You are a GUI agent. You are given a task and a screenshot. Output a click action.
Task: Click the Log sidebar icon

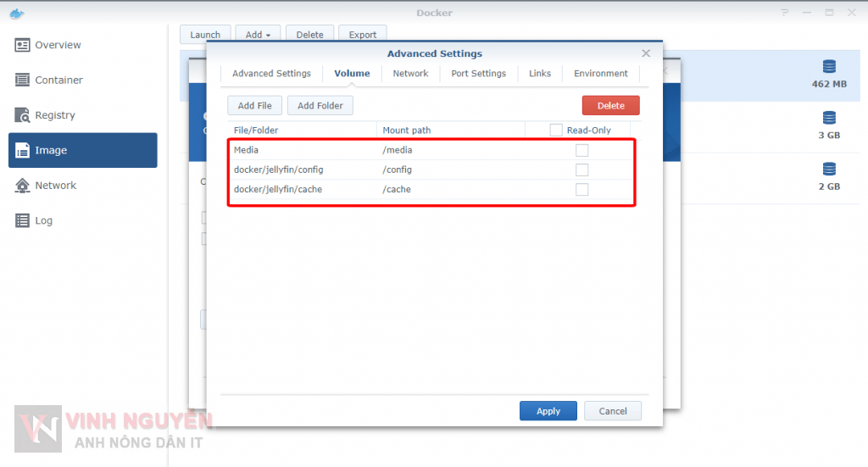tap(22, 220)
